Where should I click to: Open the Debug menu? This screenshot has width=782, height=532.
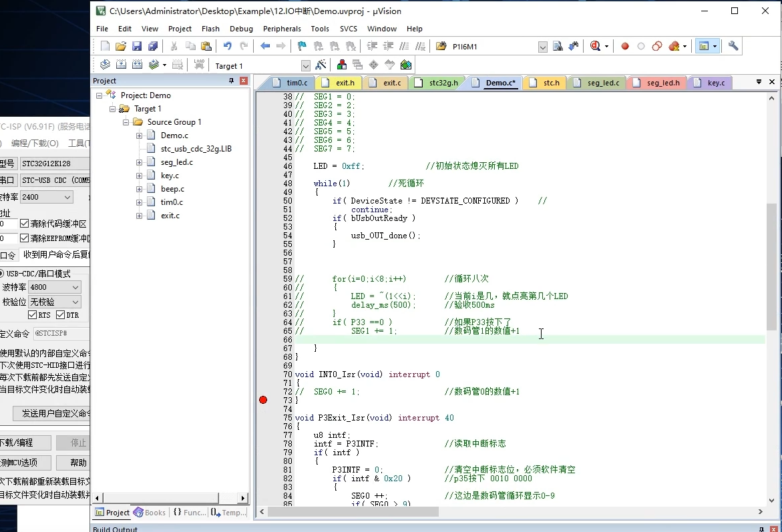click(x=241, y=29)
